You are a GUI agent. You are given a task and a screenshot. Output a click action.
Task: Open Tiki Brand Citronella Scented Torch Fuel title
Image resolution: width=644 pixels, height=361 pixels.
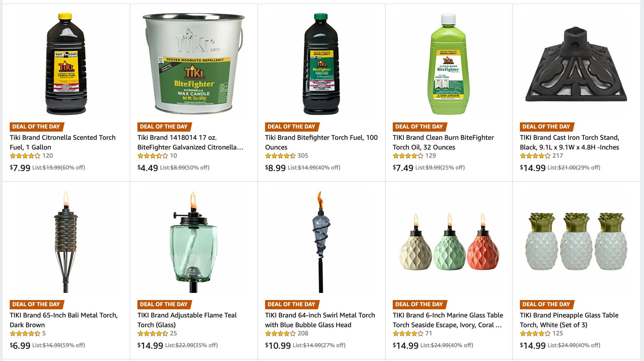(63, 142)
